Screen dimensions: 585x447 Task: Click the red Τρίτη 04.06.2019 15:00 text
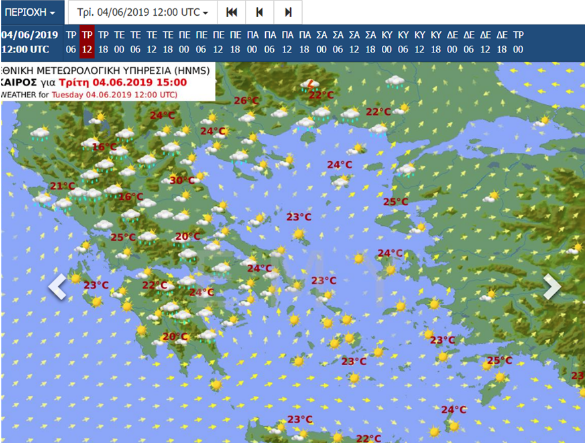pos(123,82)
